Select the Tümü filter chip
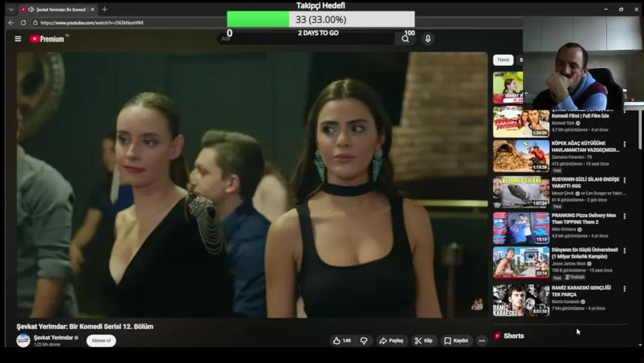Image resolution: width=644 pixels, height=363 pixels. (x=503, y=60)
